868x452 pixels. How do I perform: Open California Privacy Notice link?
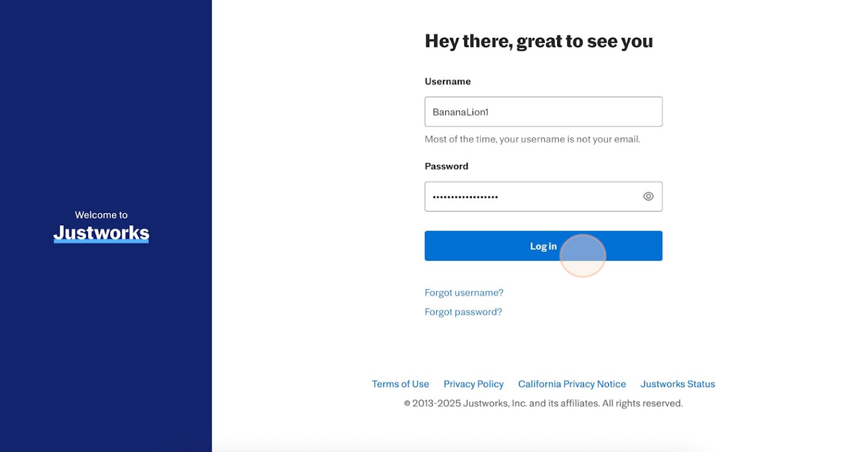pos(572,384)
